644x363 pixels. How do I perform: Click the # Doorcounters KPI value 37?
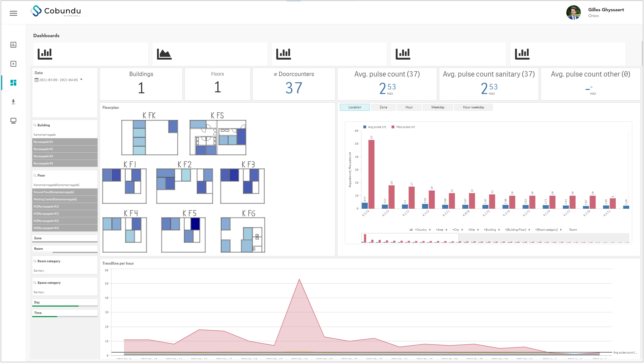294,88
